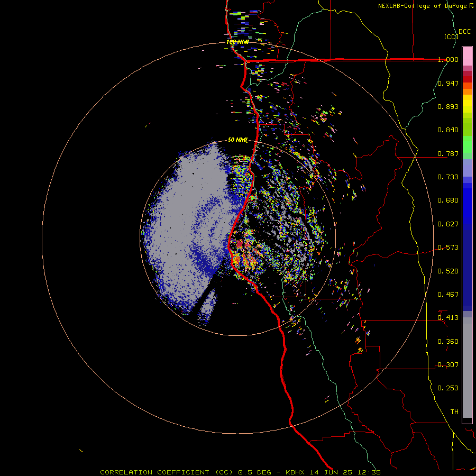Select the 0.680 legend value

(x=448, y=200)
